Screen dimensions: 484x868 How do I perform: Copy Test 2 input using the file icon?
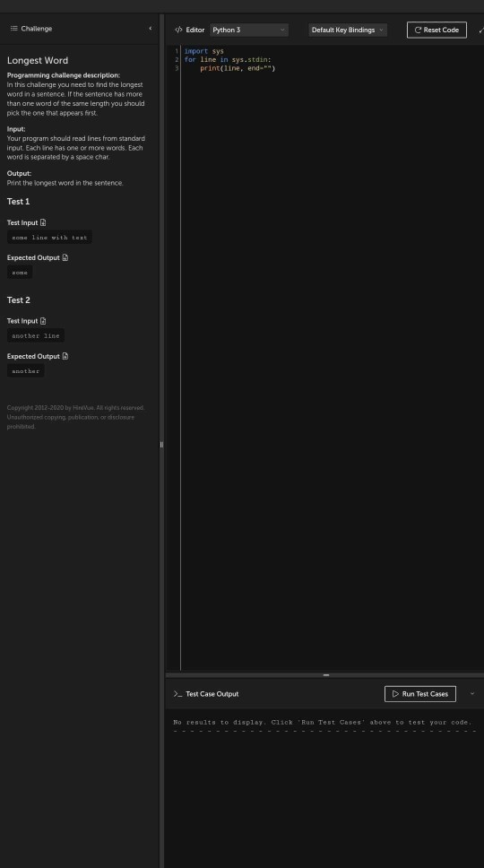pyautogui.click(x=43, y=321)
